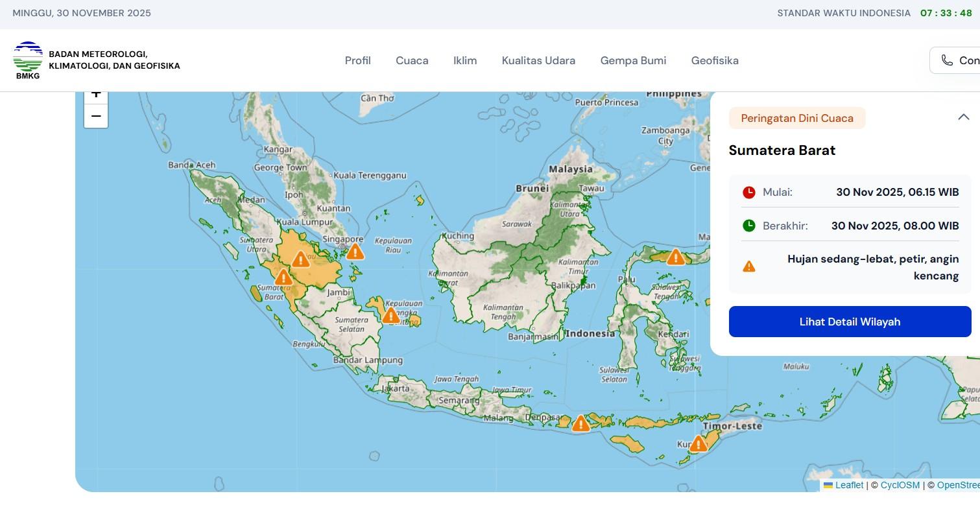Click the Lihat Detail Wilayah button

(850, 322)
